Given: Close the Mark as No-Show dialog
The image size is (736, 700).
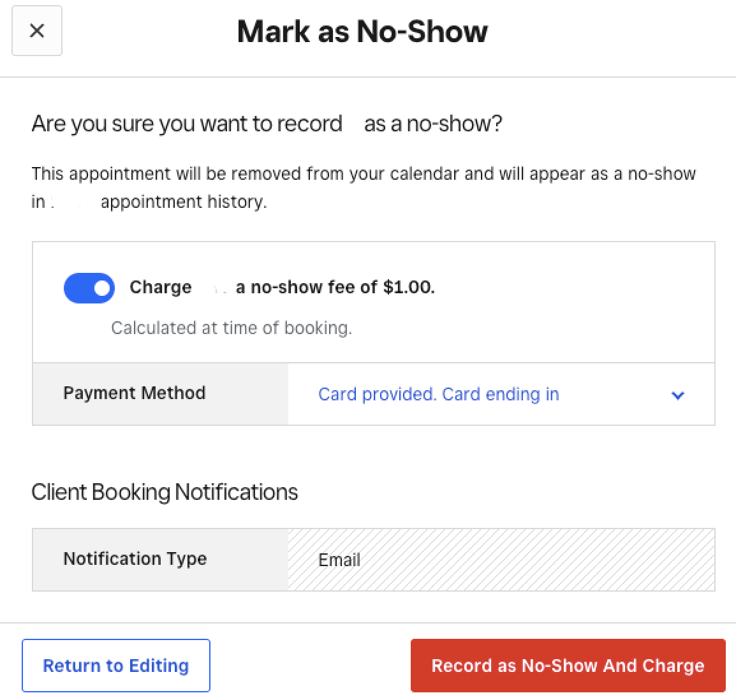Looking at the screenshot, I should 36,31.
